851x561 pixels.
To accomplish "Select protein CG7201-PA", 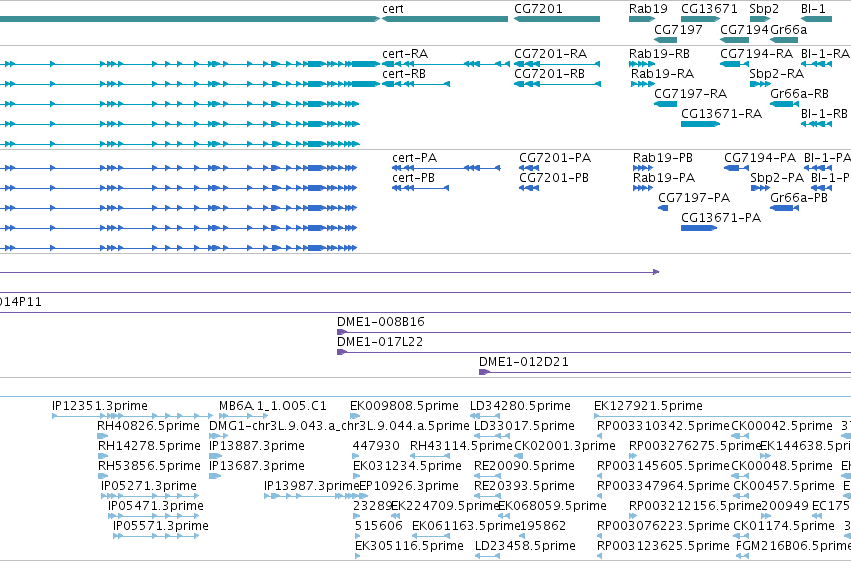I will (529, 168).
